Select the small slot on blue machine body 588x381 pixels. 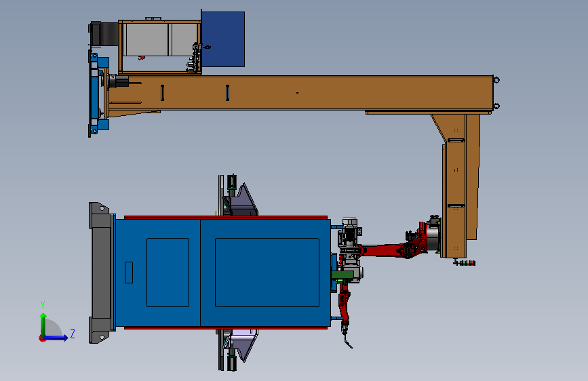129,273
